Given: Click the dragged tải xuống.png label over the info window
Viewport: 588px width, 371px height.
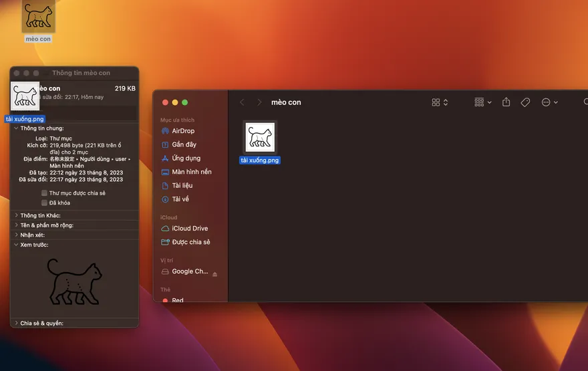Looking at the screenshot, I should pos(25,119).
